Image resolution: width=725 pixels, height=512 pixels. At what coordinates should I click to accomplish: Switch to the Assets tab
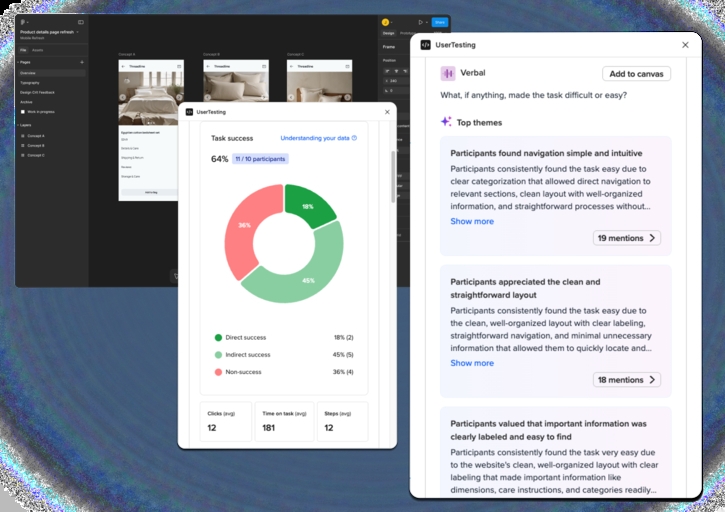[x=37, y=50]
